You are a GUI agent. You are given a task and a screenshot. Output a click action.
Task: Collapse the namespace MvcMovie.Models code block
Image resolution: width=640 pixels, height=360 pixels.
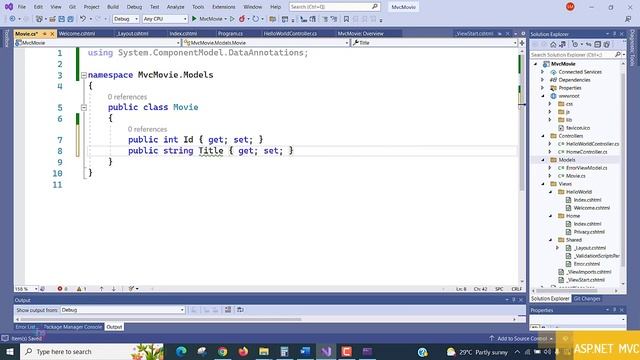coord(84,75)
